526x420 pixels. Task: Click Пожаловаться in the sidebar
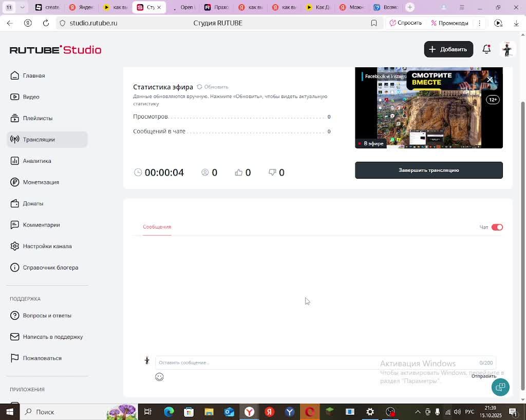pyautogui.click(x=35, y=358)
